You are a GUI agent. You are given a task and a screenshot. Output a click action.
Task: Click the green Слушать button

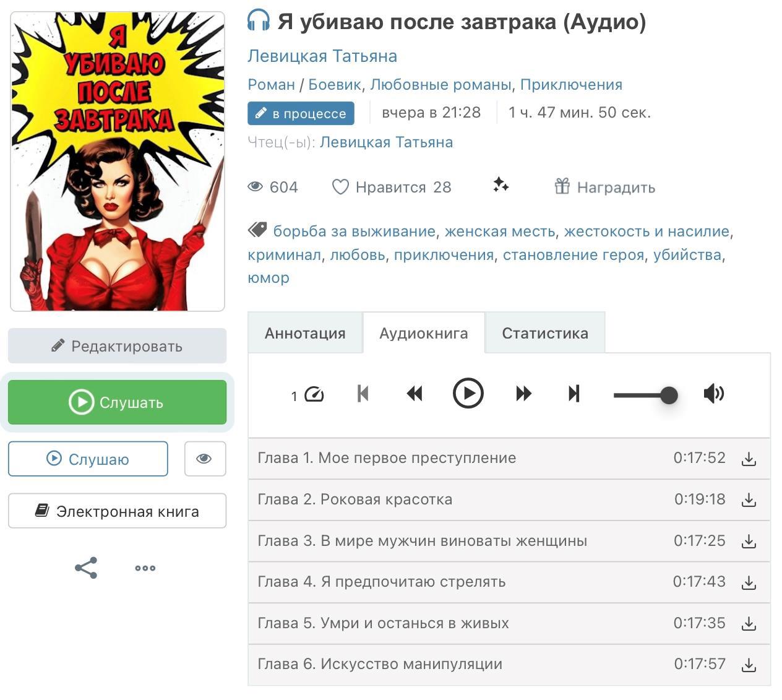[118, 402]
